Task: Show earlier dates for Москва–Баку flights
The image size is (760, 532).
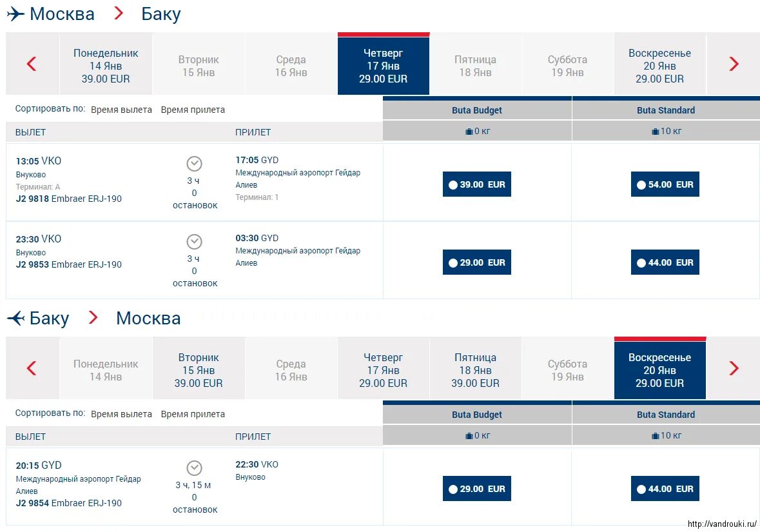Action: pos(32,64)
